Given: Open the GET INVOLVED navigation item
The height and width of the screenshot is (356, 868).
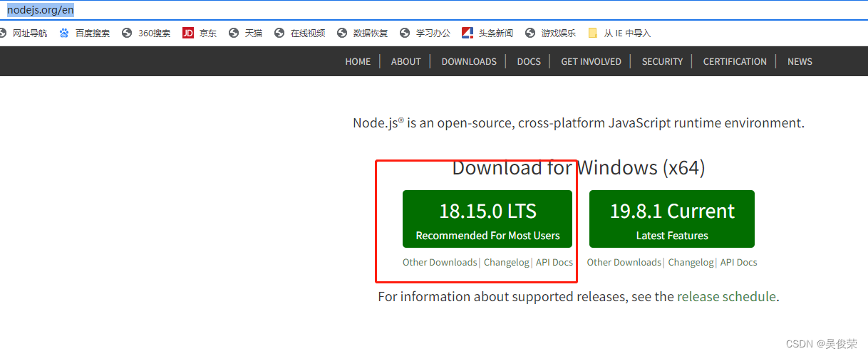Looking at the screenshot, I should 591,62.
